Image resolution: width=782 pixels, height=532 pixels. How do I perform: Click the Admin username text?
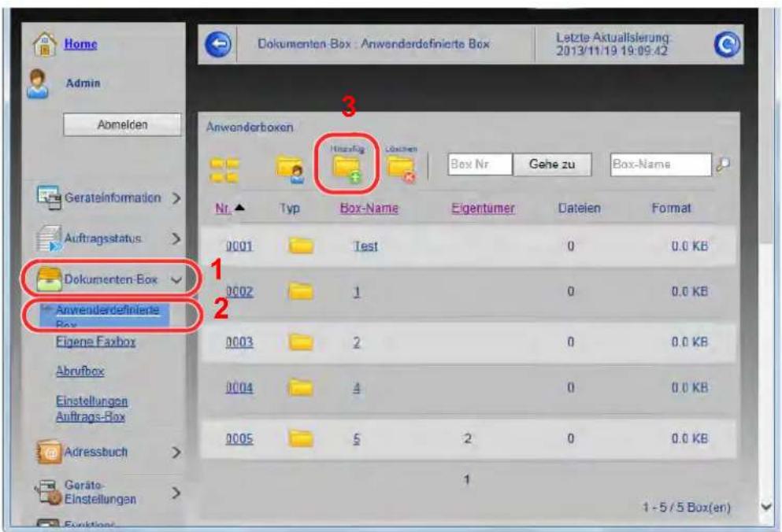point(83,83)
